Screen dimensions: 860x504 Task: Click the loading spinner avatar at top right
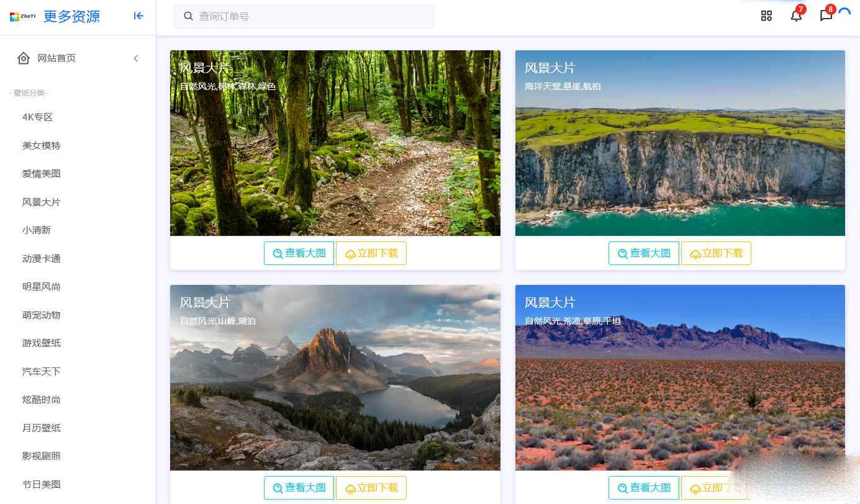[x=844, y=14]
